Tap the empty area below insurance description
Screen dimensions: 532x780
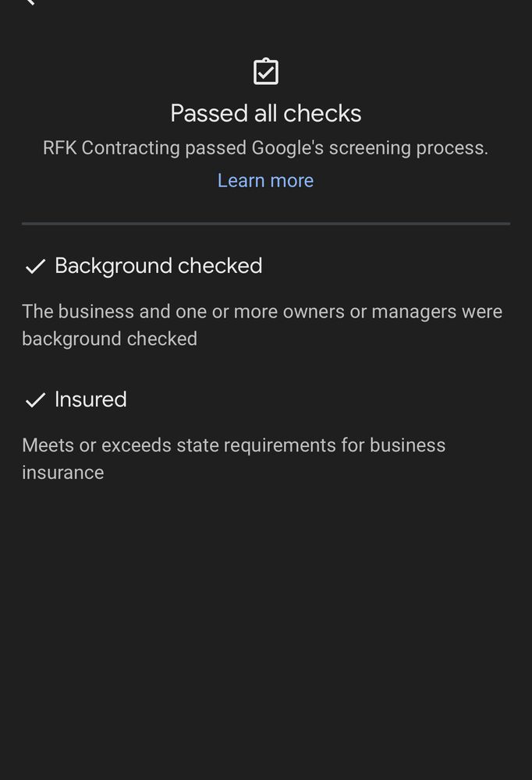(265, 624)
